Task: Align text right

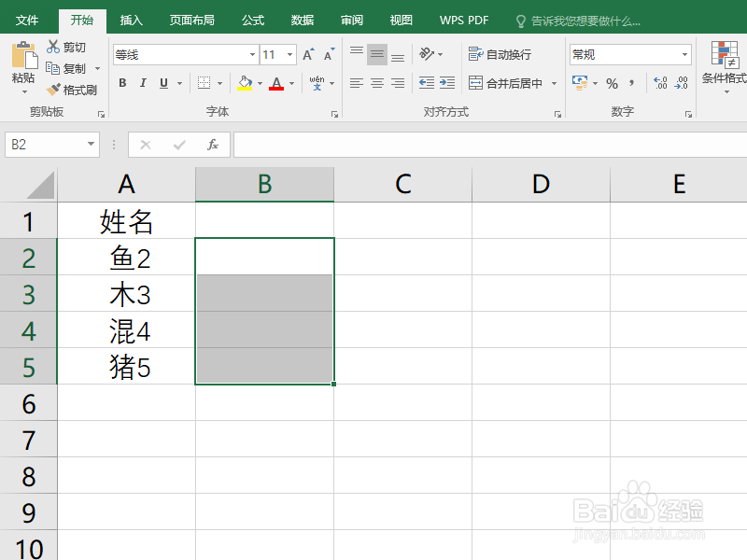Action: [398, 83]
